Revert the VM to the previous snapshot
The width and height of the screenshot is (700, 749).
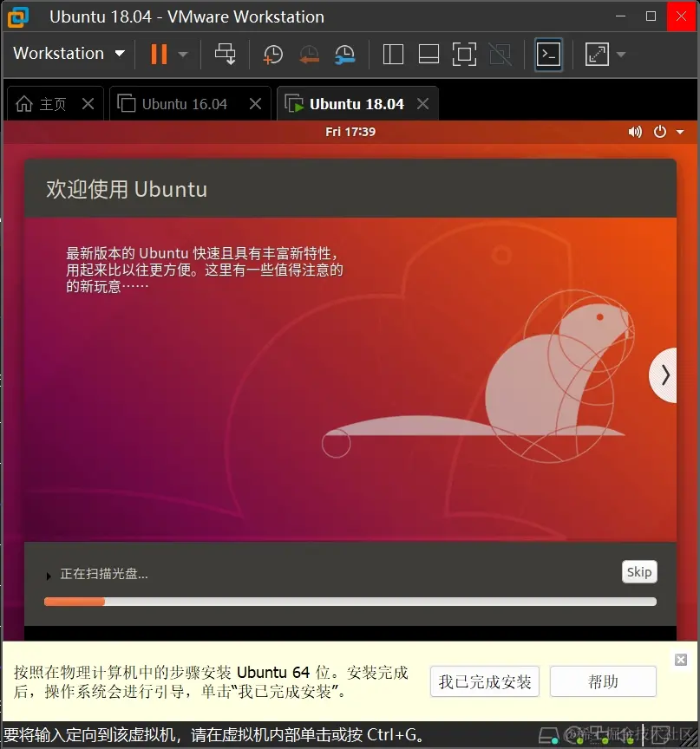pos(309,55)
